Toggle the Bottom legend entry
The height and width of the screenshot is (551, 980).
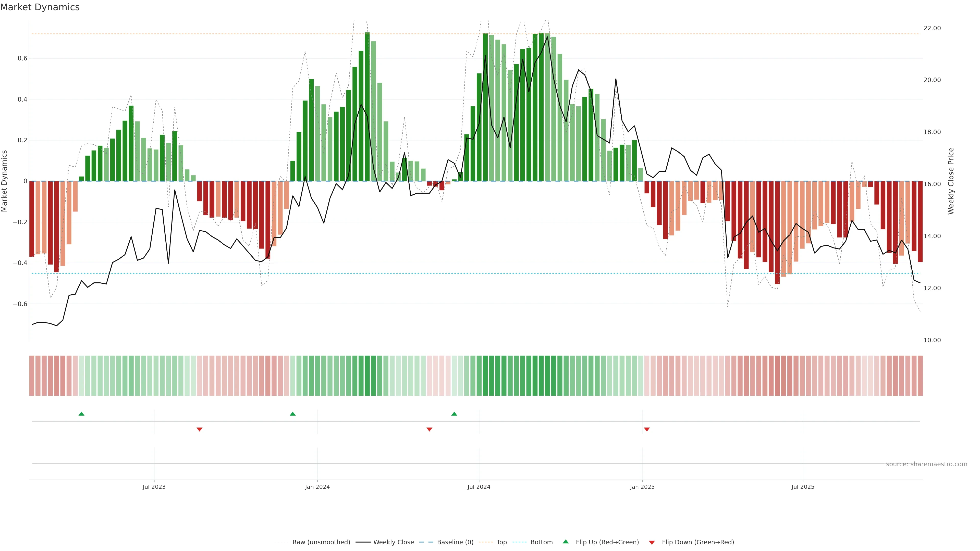point(541,542)
